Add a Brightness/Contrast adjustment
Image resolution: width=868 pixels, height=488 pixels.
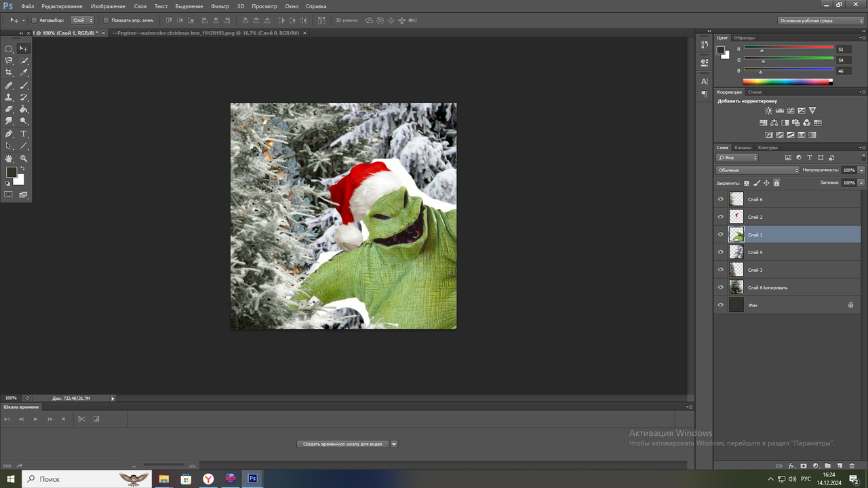pos(768,110)
